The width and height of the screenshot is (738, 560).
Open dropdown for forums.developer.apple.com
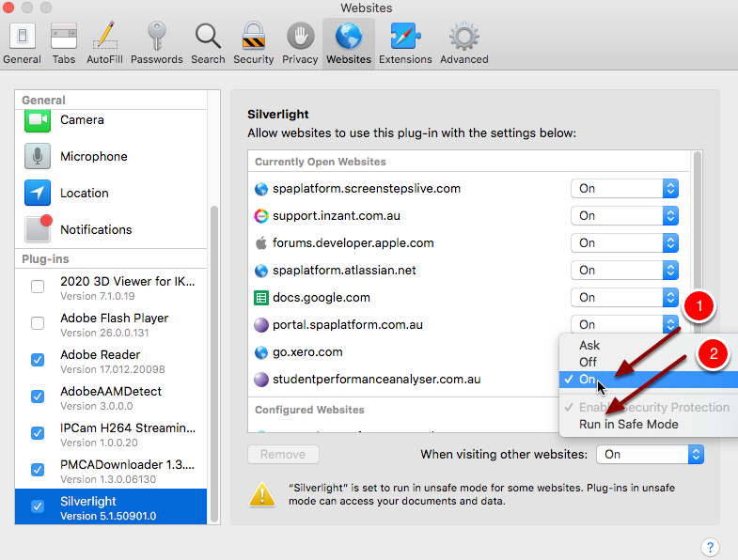pyautogui.click(x=624, y=243)
